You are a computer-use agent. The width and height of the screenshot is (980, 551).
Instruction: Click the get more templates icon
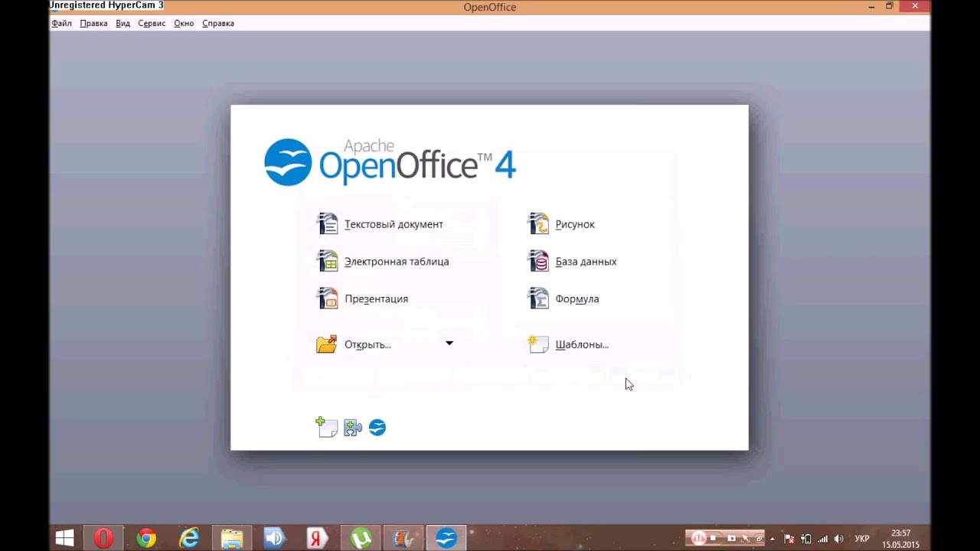point(327,427)
